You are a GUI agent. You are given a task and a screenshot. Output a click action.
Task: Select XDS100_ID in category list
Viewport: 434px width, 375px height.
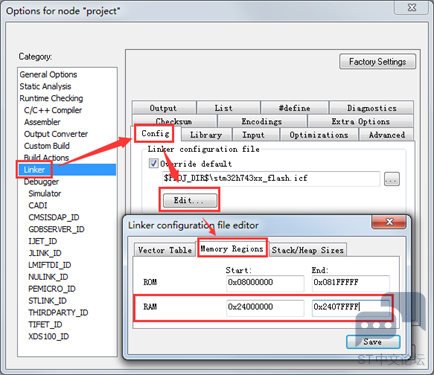click(49, 336)
